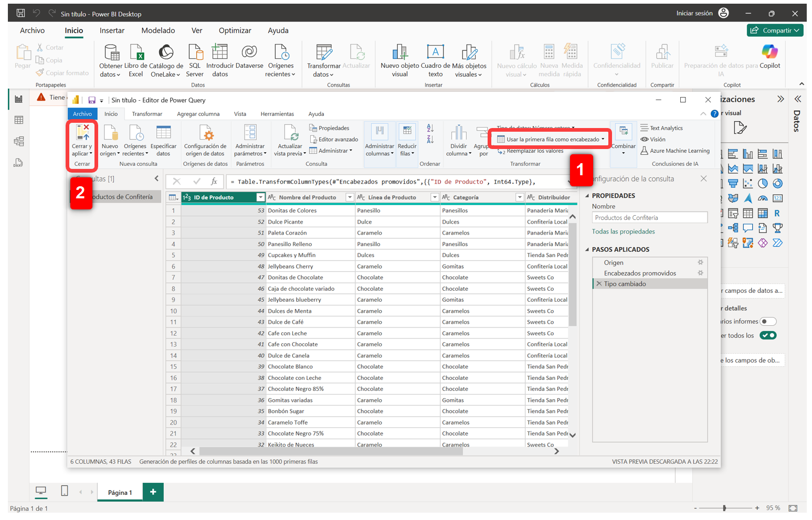Open settings gear for Origen step
812x520 pixels.
click(x=700, y=262)
